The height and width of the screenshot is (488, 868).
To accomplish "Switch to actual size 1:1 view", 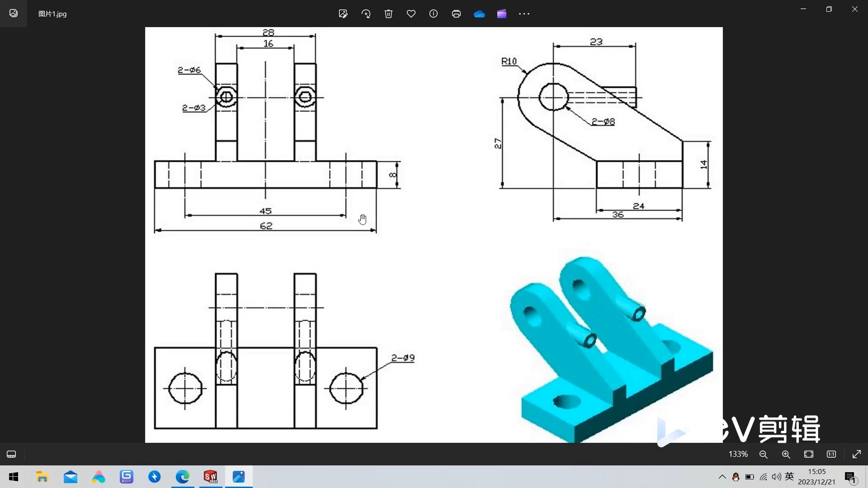I will (x=831, y=454).
